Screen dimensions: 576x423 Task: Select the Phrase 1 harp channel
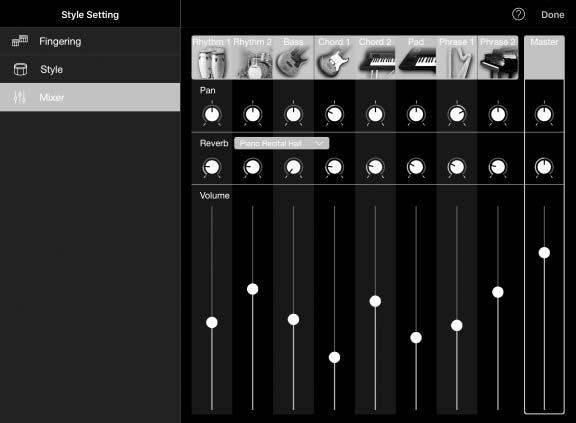coord(457,57)
